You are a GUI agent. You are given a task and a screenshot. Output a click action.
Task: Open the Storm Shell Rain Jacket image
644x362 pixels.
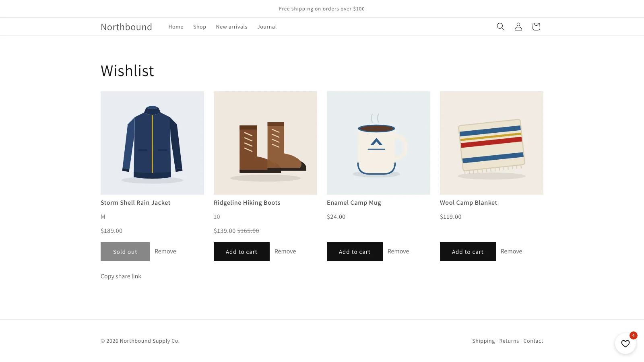[x=152, y=143]
